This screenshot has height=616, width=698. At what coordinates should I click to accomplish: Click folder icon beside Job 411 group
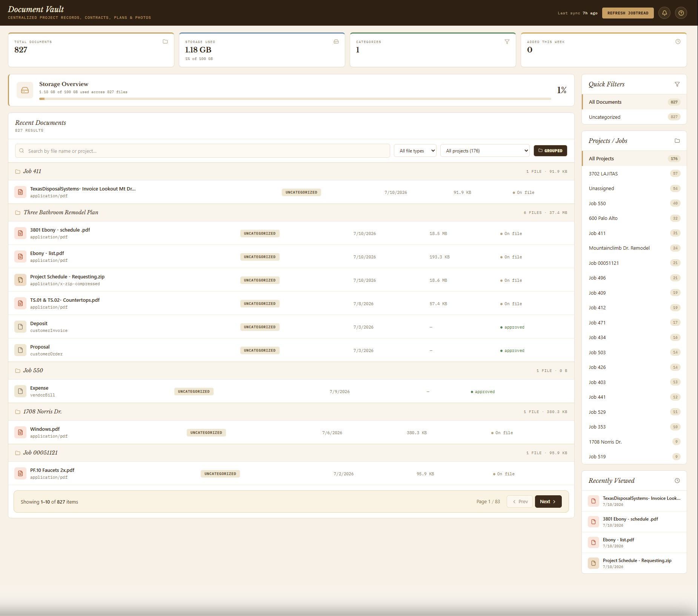pyautogui.click(x=18, y=171)
